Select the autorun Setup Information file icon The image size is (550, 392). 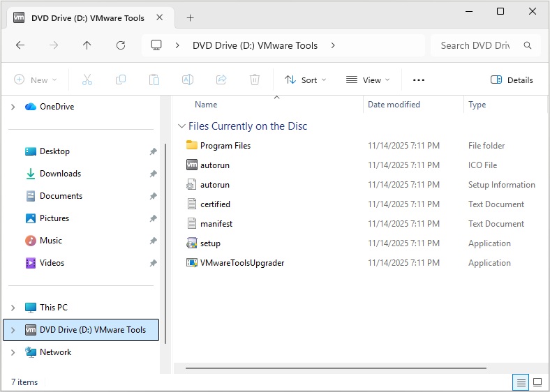191,184
